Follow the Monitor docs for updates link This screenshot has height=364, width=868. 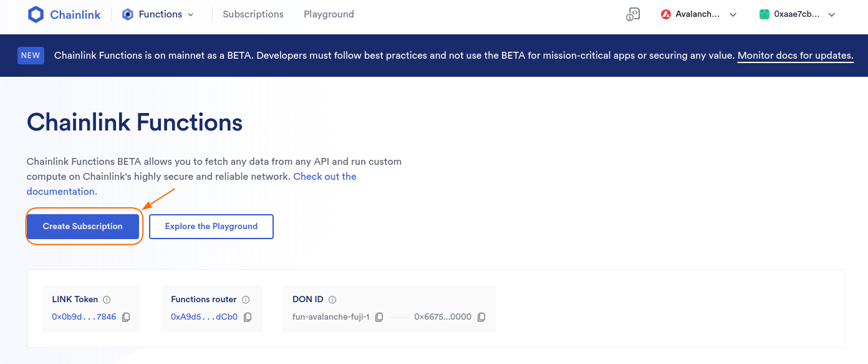(796, 56)
